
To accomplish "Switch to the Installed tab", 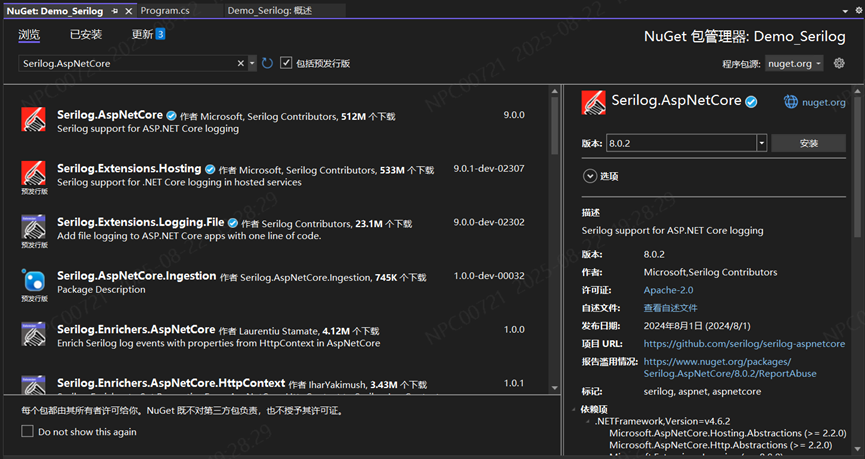I will pyautogui.click(x=86, y=34).
